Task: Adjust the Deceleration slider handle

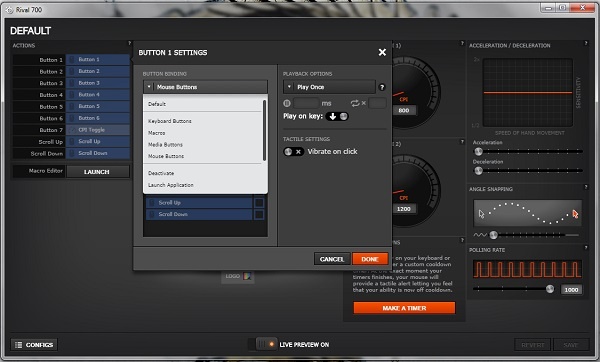Action: [478, 171]
